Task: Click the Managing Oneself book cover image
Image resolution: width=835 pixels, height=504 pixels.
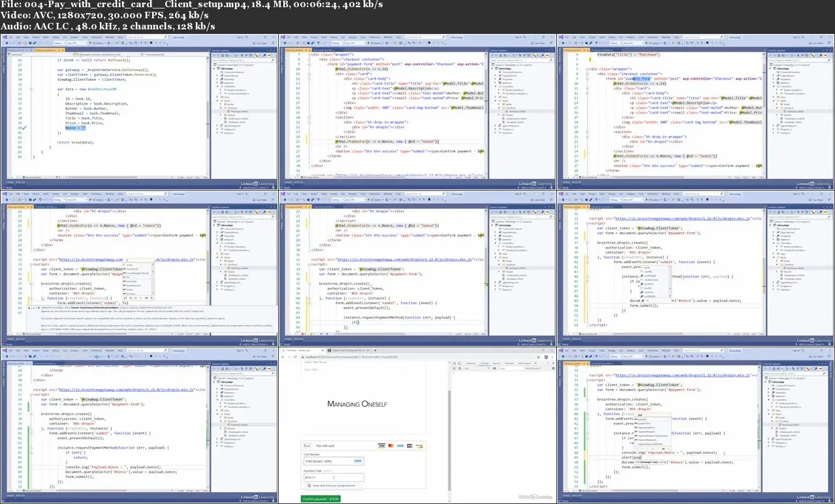Action: click(x=358, y=405)
